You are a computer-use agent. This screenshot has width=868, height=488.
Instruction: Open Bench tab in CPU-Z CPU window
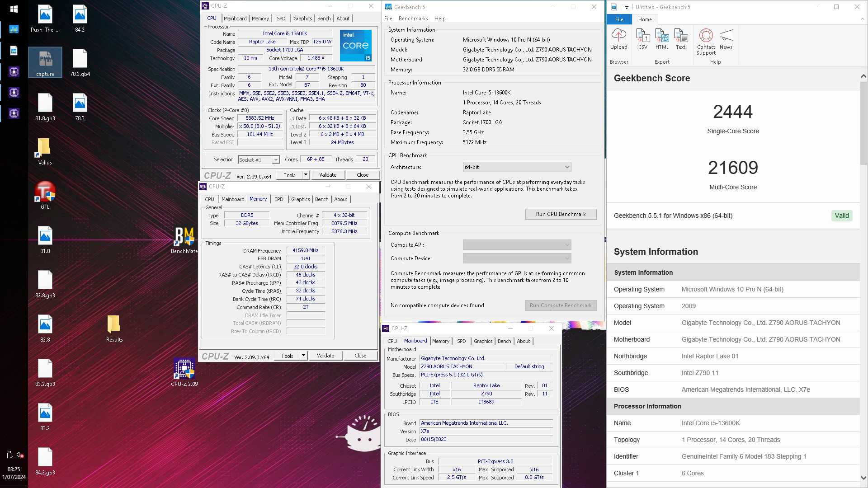click(x=324, y=19)
